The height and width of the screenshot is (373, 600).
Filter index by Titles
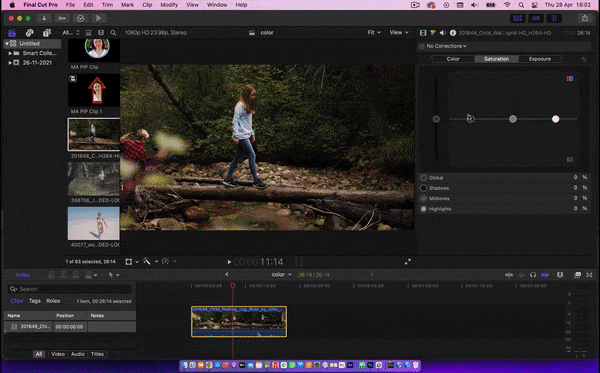97,354
